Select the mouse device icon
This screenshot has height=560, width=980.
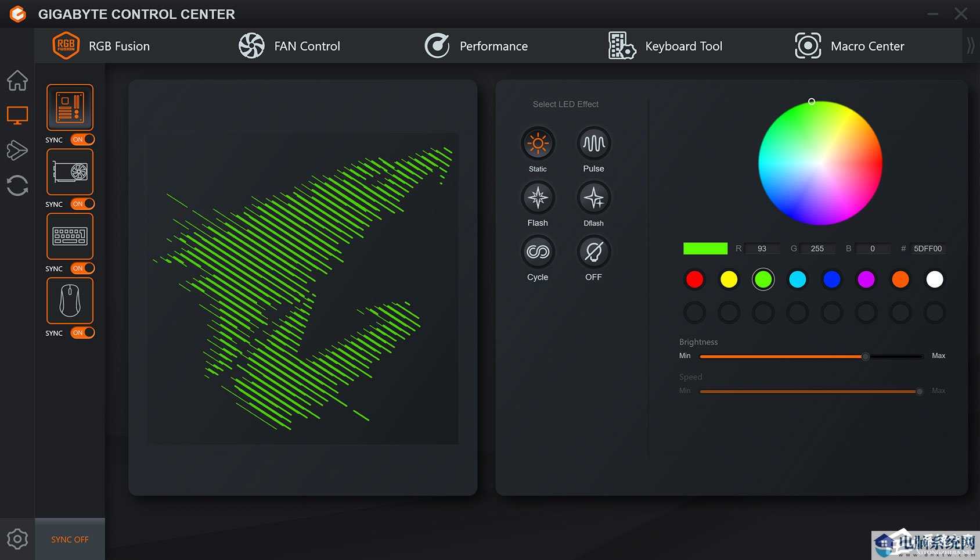coord(70,301)
